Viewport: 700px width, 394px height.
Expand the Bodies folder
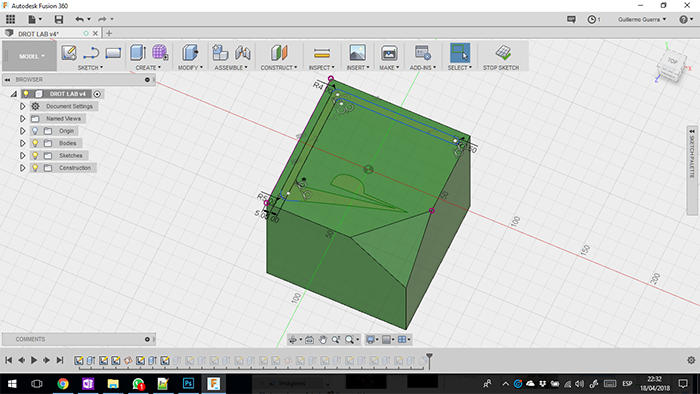22,143
